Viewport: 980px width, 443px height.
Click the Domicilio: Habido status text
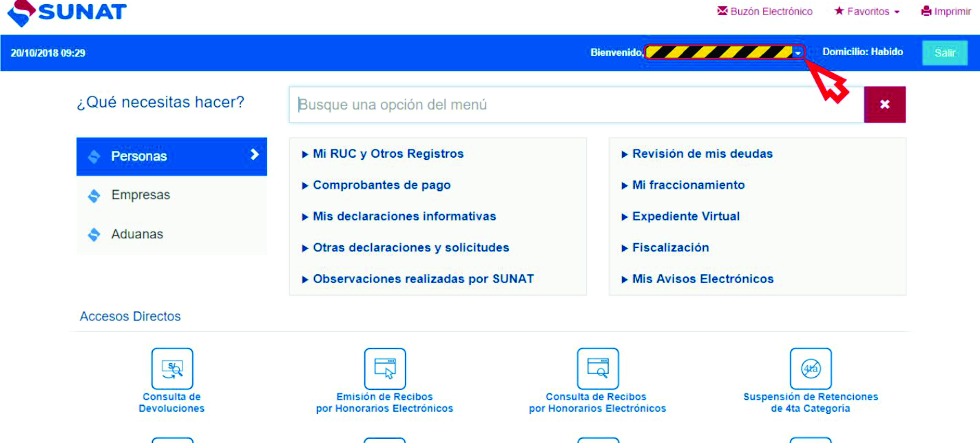click(x=863, y=52)
